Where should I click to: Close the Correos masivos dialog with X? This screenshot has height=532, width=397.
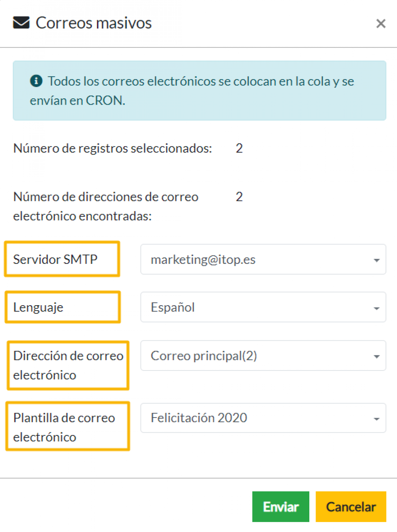coord(381,24)
